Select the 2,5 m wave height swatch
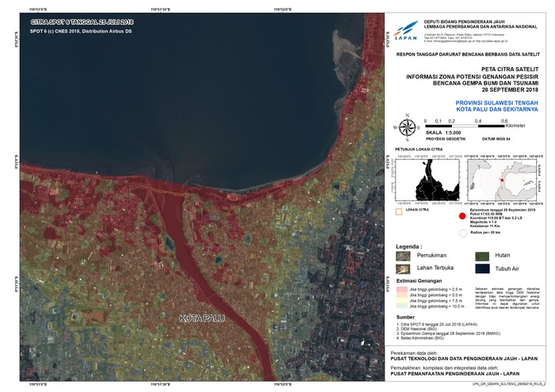555x392 pixels. [x=404, y=291]
